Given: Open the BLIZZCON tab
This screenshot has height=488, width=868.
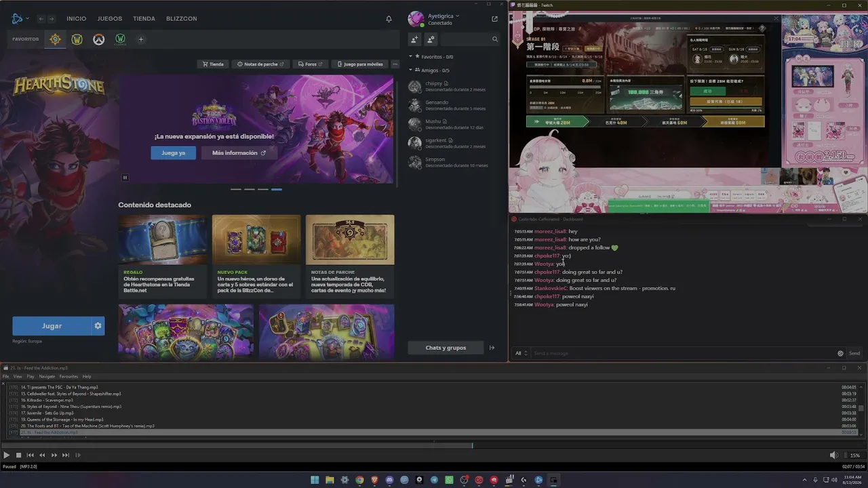Looking at the screenshot, I should coord(182,19).
